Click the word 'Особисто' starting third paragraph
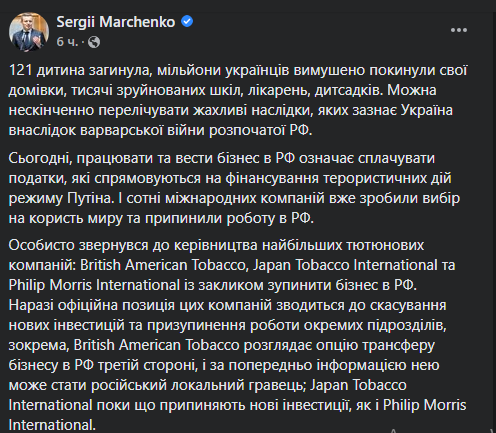496x433 pixels. click(x=41, y=245)
